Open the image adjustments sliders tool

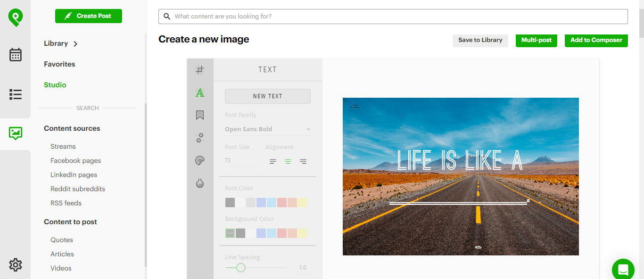(200, 138)
